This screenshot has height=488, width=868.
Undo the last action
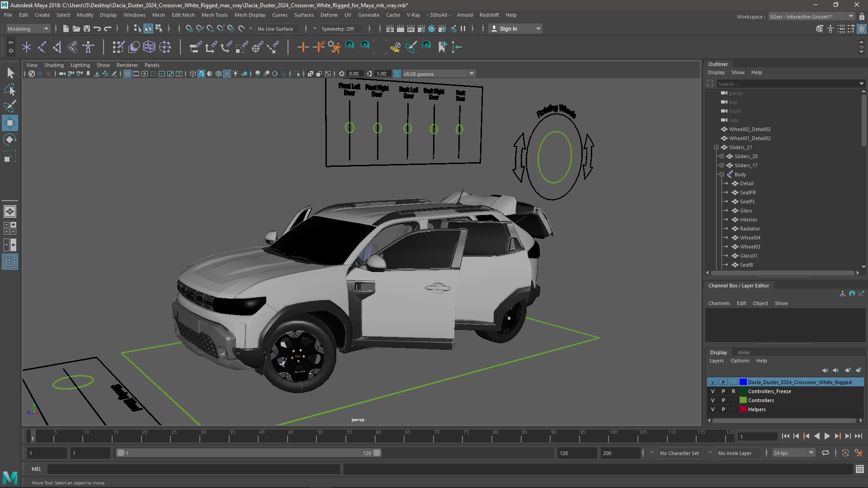[97, 28]
